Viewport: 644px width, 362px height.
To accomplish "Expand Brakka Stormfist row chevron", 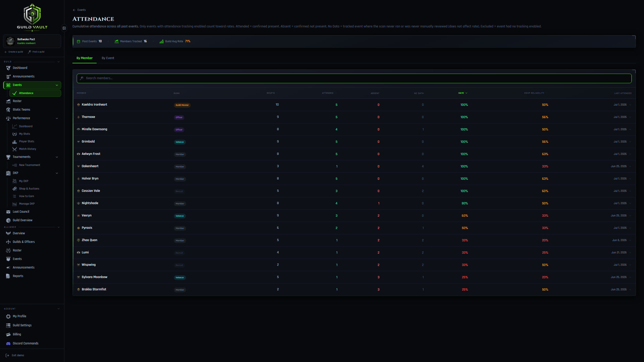I will click(x=630, y=290).
